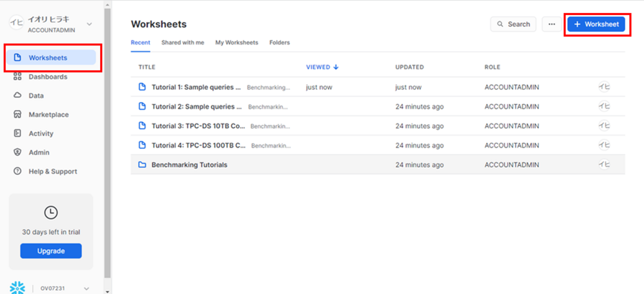Image resolution: width=644 pixels, height=294 pixels.
Task: Switch to the Recent tab
Action: tap(141, 42)
